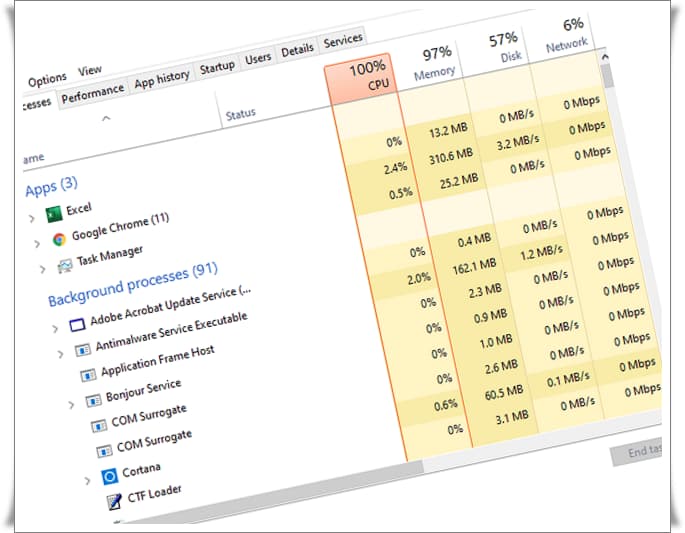The image size is (685, 533).
Task: Select the Task Manager row name
Action: click(110, 256)
